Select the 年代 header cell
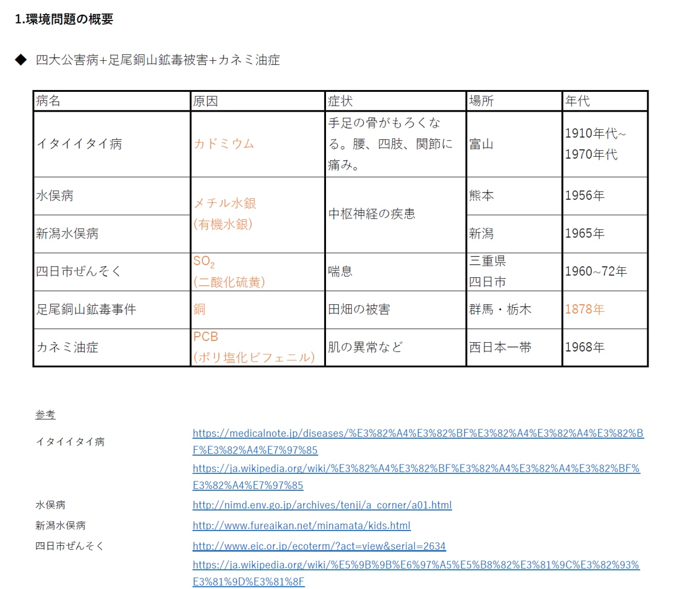The height and width of the screenshot is (589, 700). (605, 101)
